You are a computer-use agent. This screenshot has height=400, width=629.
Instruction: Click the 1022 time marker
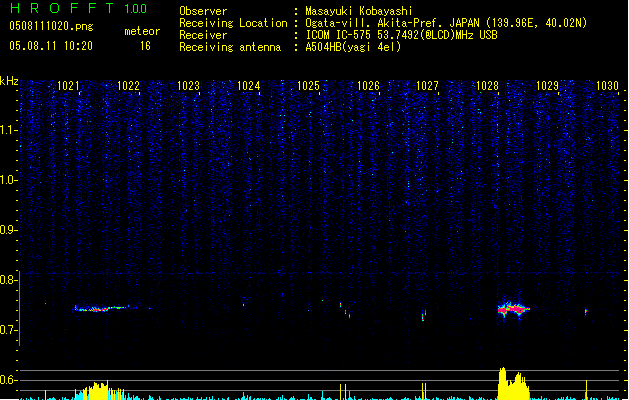[128, 85]
